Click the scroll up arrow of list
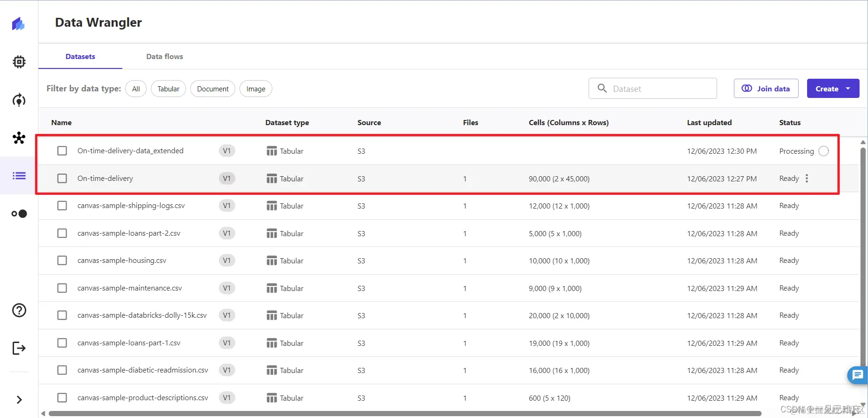Viewport: 868px width, 418px height. click(x=863, y=142)
